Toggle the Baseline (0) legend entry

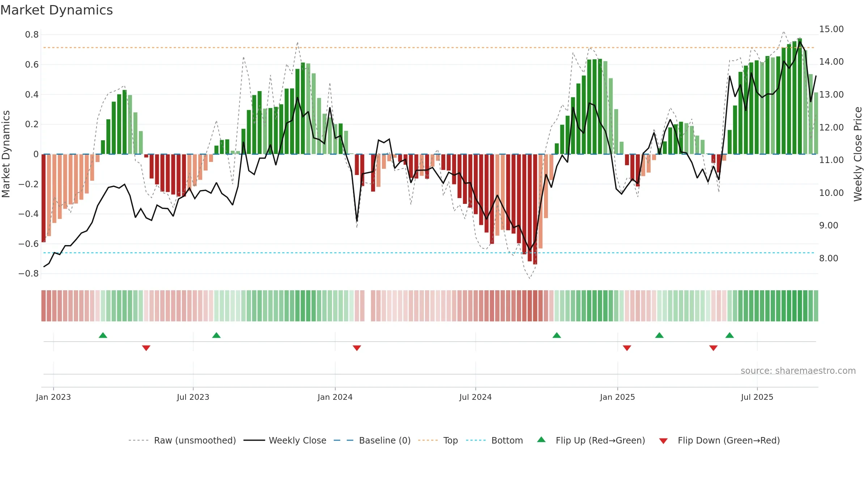[x=372, y=440]
